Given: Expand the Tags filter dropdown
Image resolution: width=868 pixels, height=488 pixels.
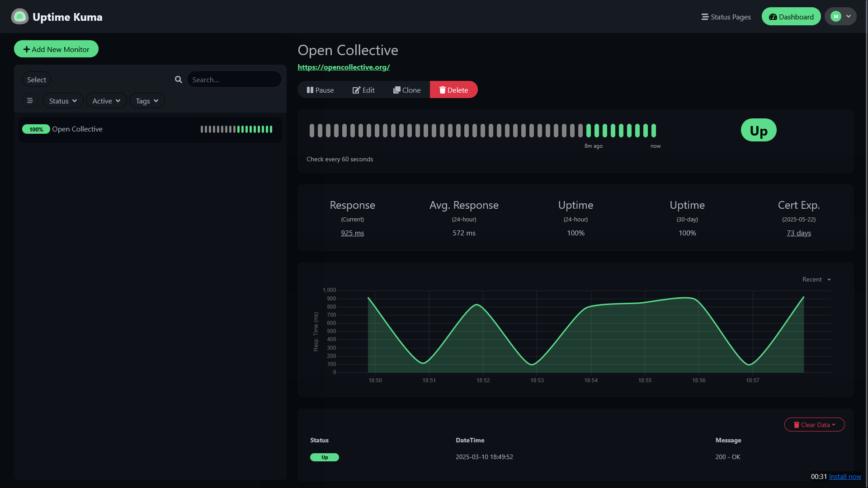Looking at the screenshot, I should [x=147, y=101].
